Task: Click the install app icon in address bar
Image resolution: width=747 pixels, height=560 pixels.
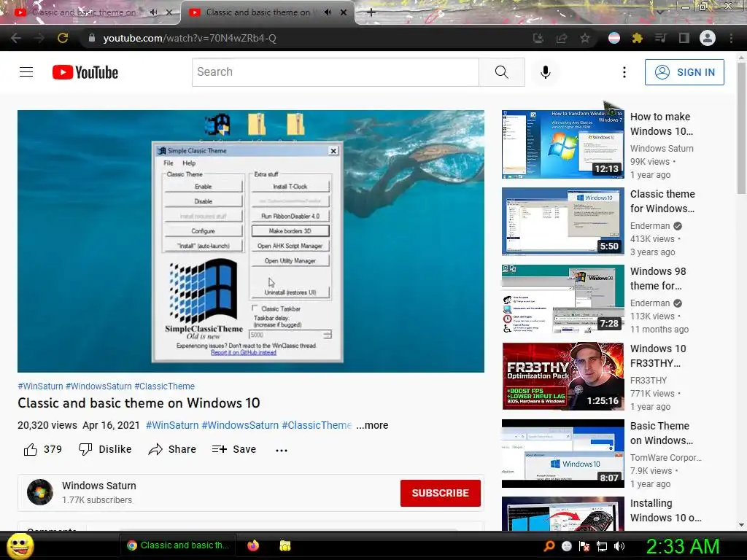Action: coord(538,38)
